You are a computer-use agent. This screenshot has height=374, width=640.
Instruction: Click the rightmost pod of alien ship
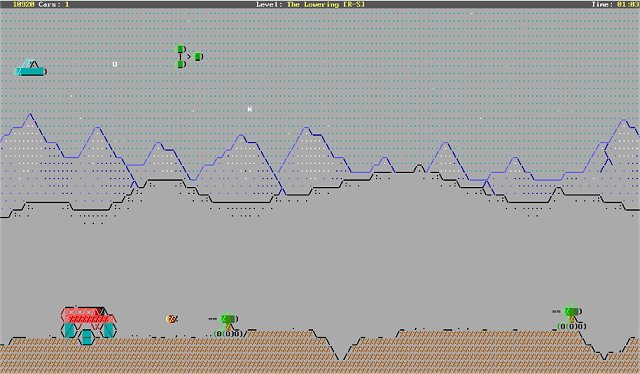pyautogui.click(x=198, y=57)
